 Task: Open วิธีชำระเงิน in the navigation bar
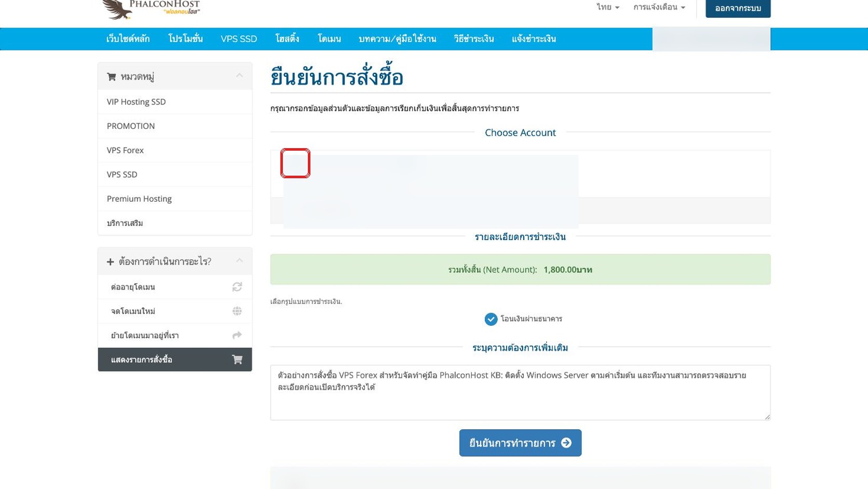pyautogui.click(x=474, y=39)
